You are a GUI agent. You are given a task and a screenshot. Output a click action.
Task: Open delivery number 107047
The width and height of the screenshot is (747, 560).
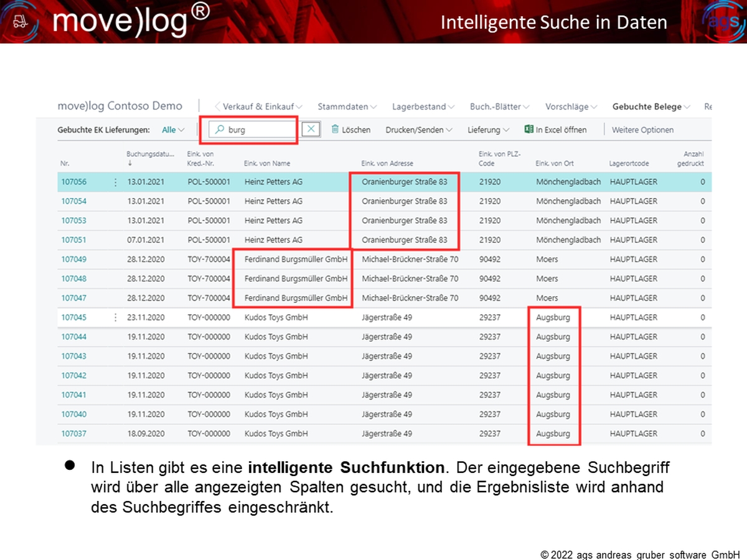point(74,298)
